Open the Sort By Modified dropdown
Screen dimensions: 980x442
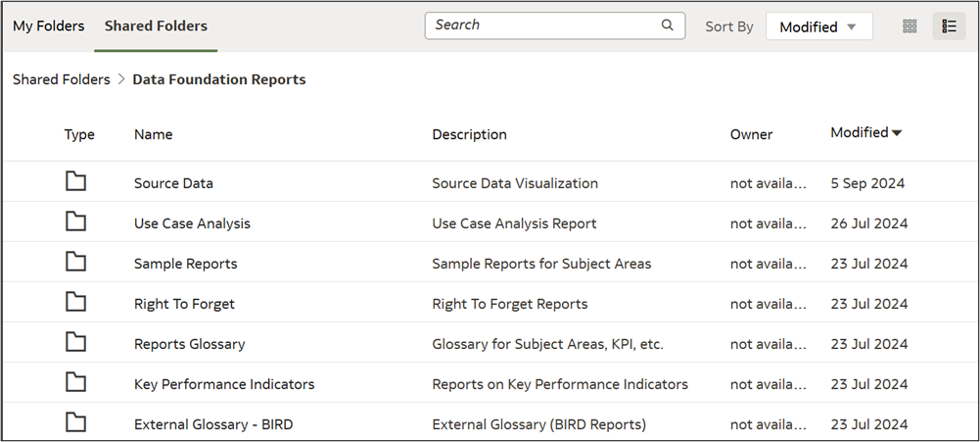818,27
